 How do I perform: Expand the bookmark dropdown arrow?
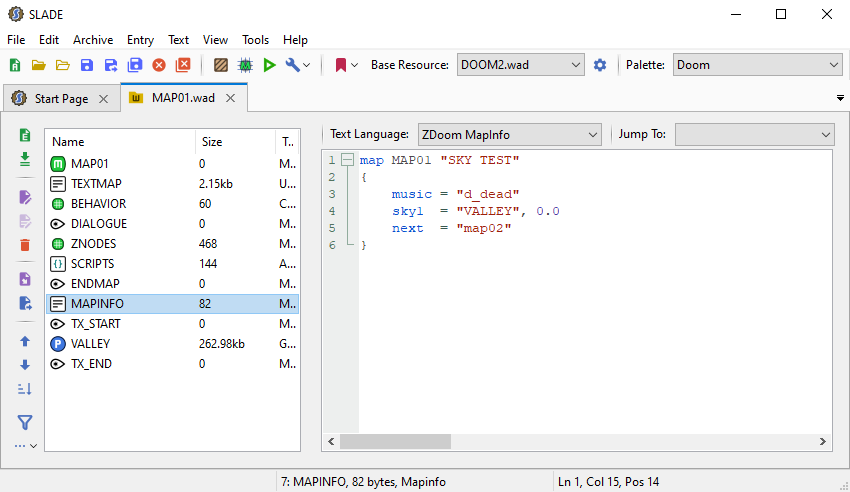click(355, 66)
